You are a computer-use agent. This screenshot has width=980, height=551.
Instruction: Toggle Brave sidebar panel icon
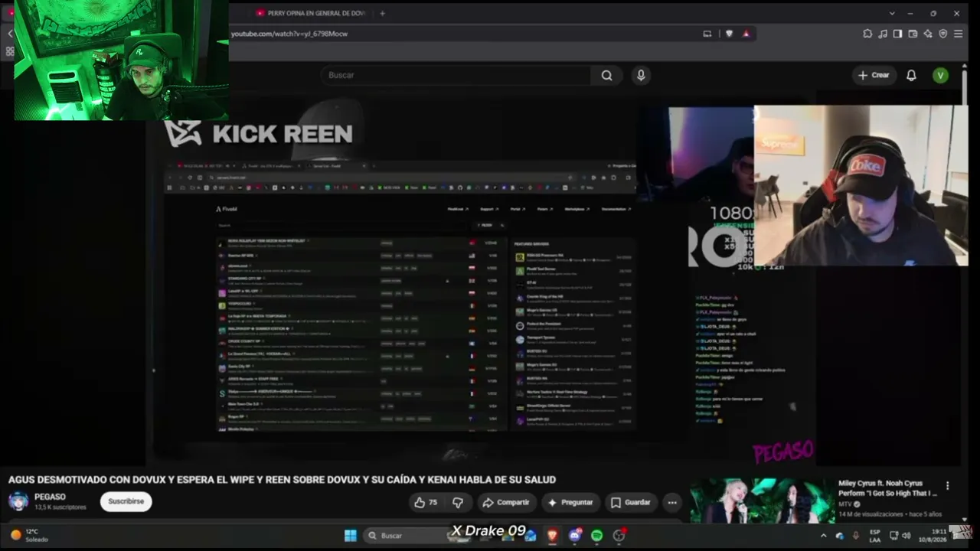point(897,34)
